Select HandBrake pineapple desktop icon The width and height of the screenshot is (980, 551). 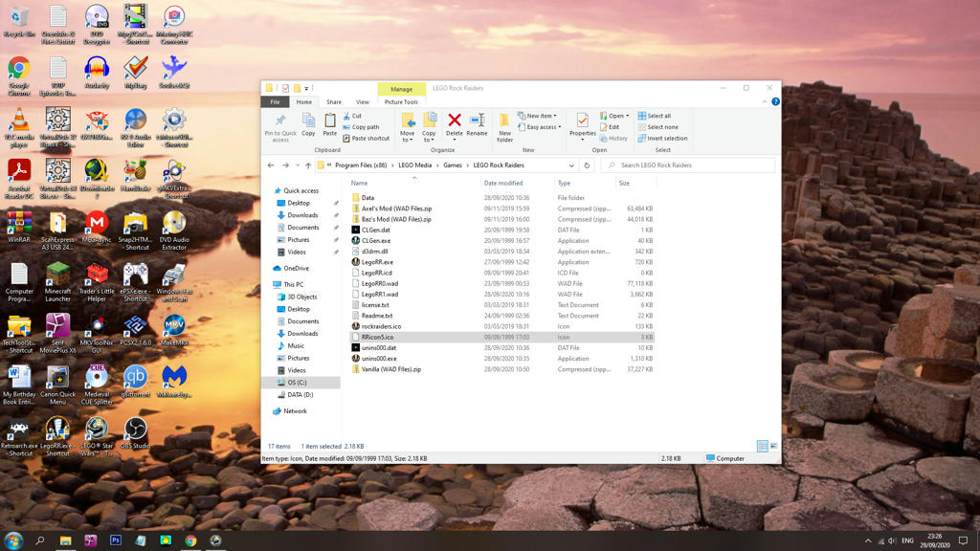tap(135, 176)
